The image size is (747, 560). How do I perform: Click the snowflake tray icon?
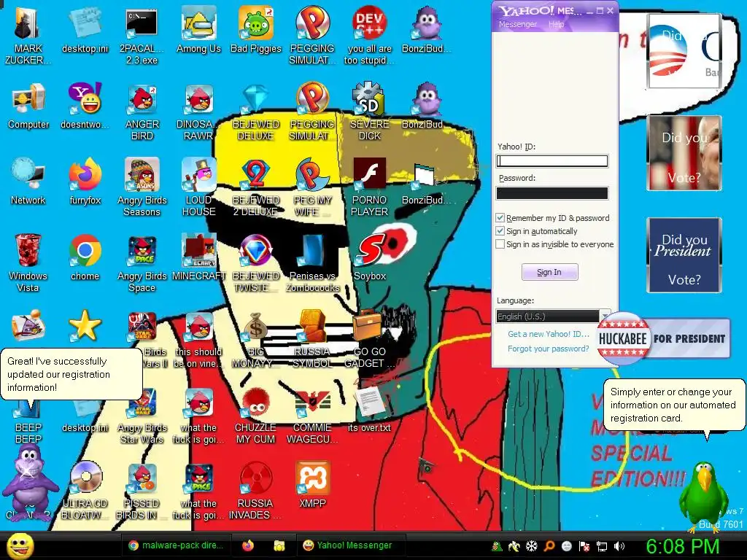(532, 546)
